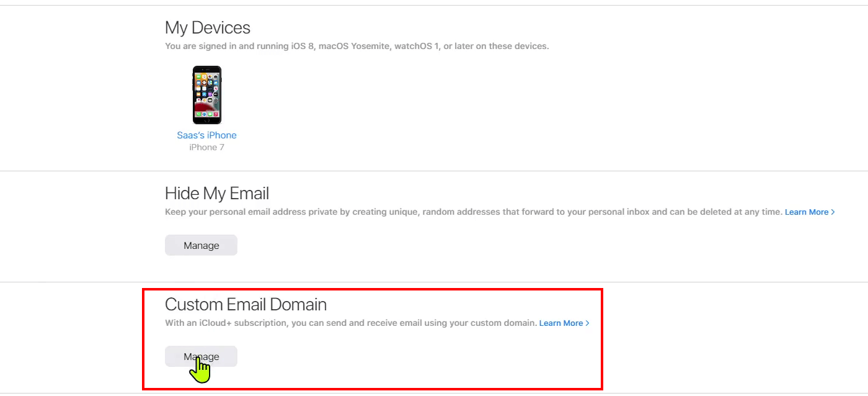Click the signed-in devices description text
This screenshot has width=868, height=396.
coord(356,45)
